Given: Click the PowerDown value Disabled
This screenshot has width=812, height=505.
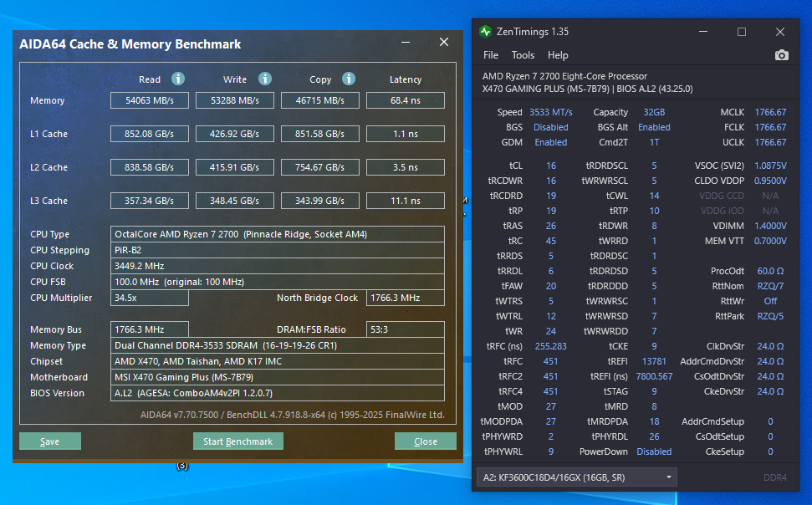Looking at the screenshot, I should (654, 451).
